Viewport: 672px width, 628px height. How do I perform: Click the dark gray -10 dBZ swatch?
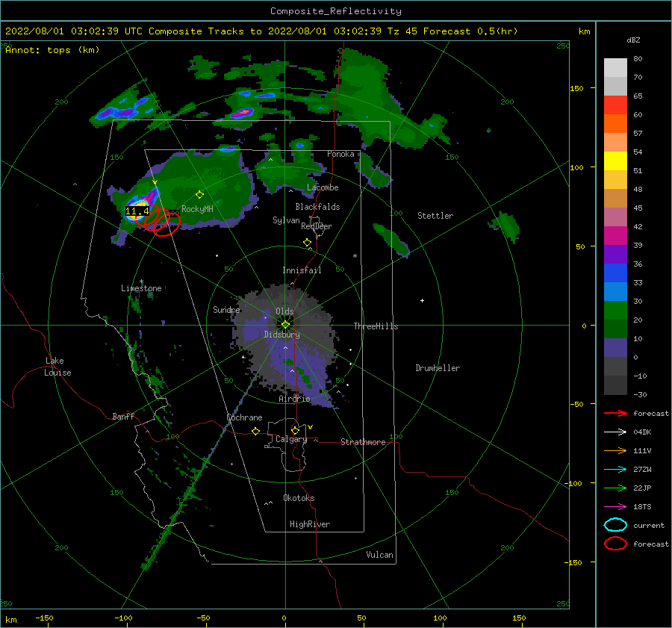(615, 385)
